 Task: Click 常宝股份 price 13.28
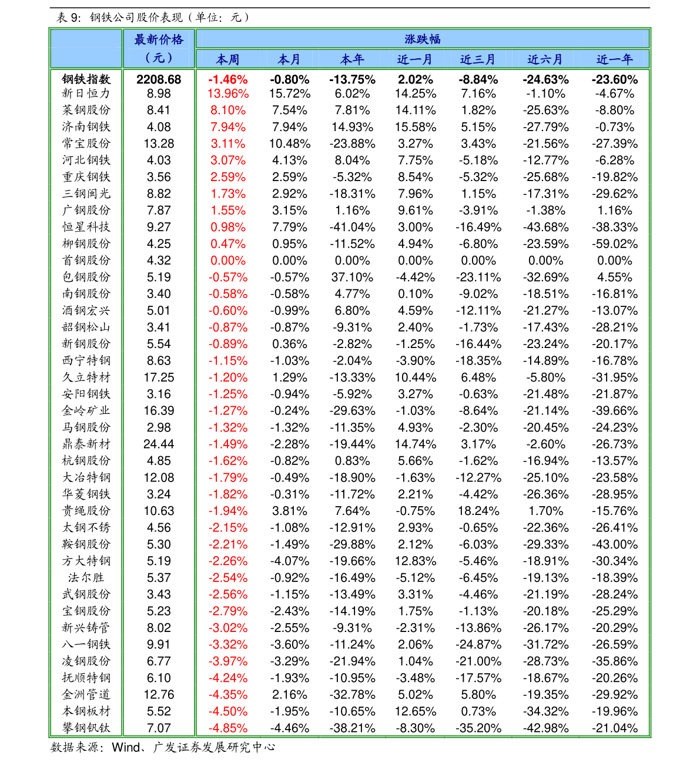pyautogui.click(x=159, y=143)
